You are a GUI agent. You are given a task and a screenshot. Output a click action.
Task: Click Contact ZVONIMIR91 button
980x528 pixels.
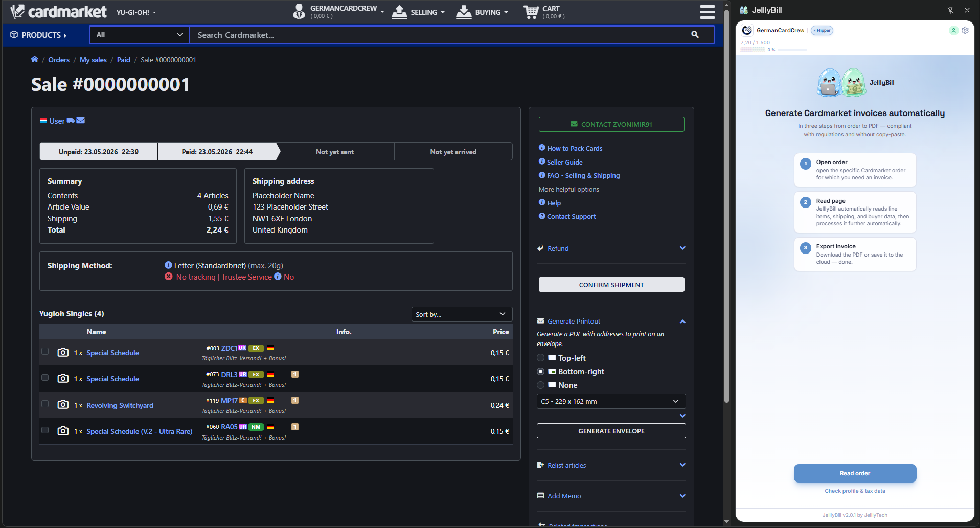pyautogui.click(x=611, y=124)
